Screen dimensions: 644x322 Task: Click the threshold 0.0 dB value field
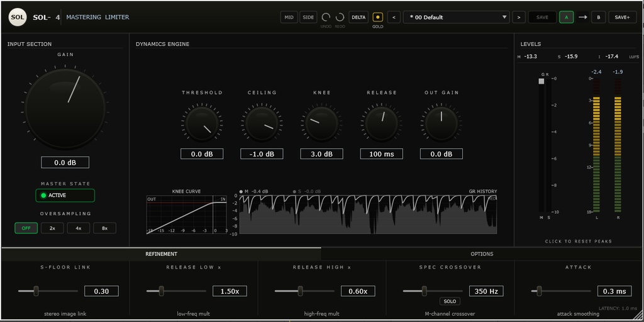coord(202,154)
